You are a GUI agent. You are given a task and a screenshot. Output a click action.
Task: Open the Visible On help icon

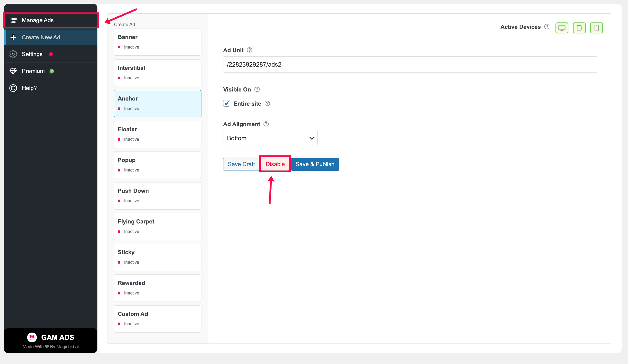tap(257, 89)
